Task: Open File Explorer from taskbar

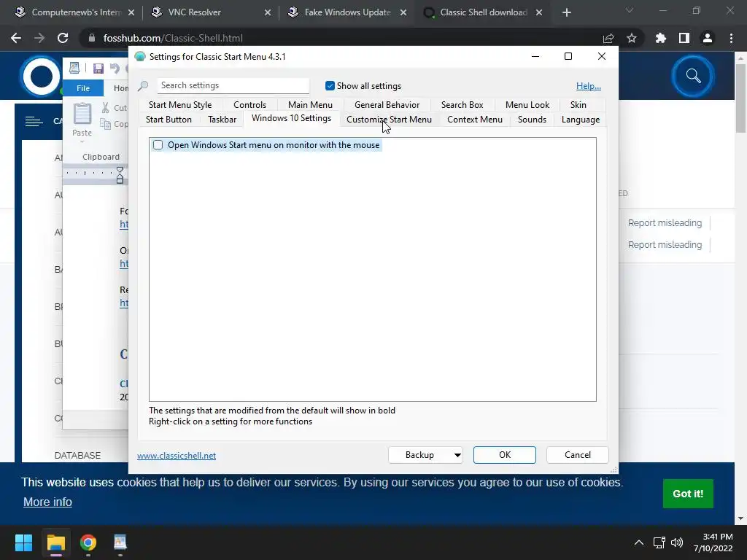Action: (x=55, y=542)
